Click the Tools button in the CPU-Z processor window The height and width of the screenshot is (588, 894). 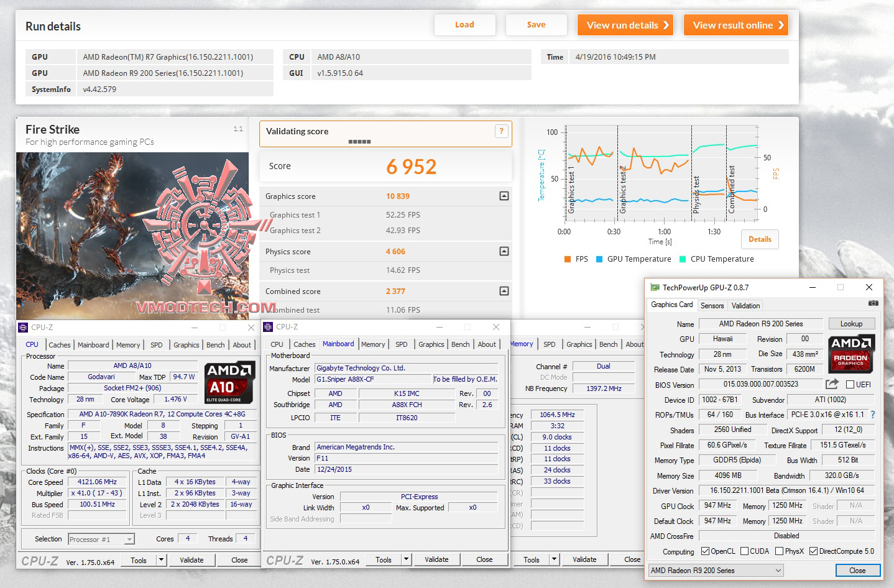[139, 560]
